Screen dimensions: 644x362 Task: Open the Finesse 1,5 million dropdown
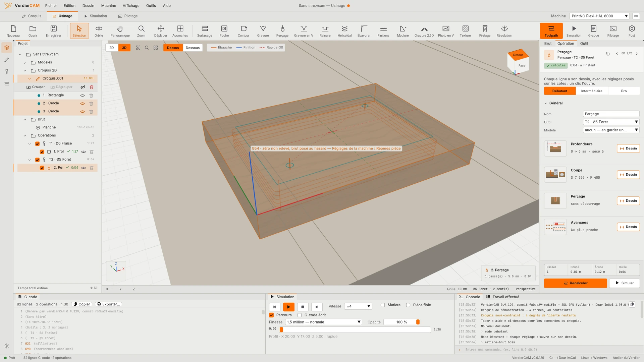tap(323, 322)
